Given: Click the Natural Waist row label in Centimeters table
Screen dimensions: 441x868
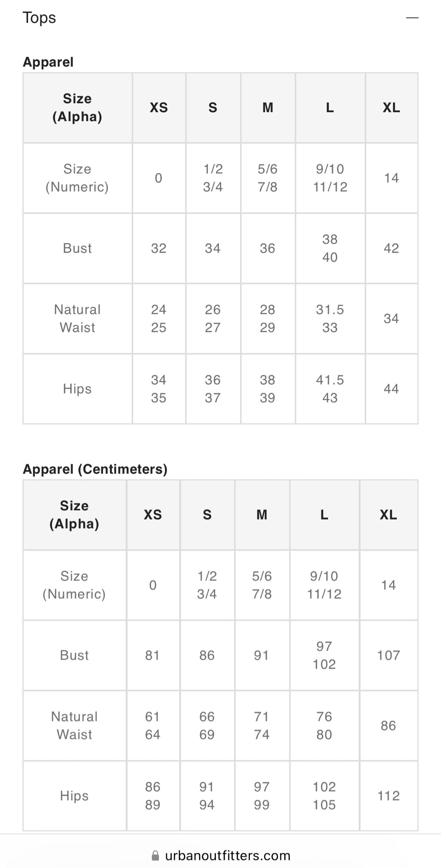Looking at the screenshot, I should click(74, 725).
